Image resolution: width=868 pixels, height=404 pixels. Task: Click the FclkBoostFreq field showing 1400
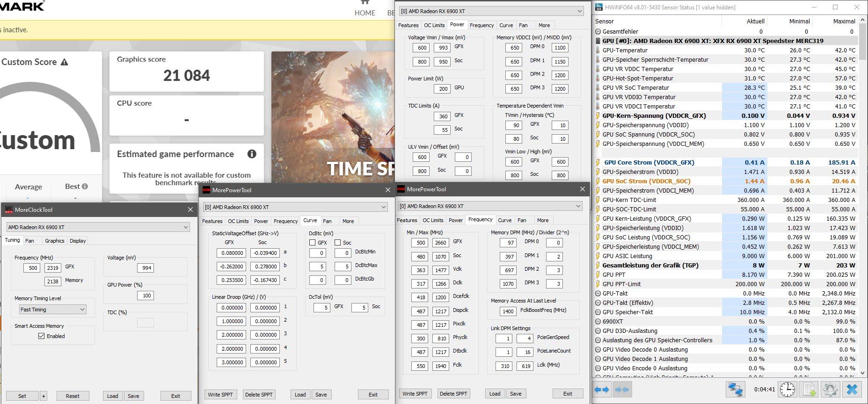coord(508,311)
